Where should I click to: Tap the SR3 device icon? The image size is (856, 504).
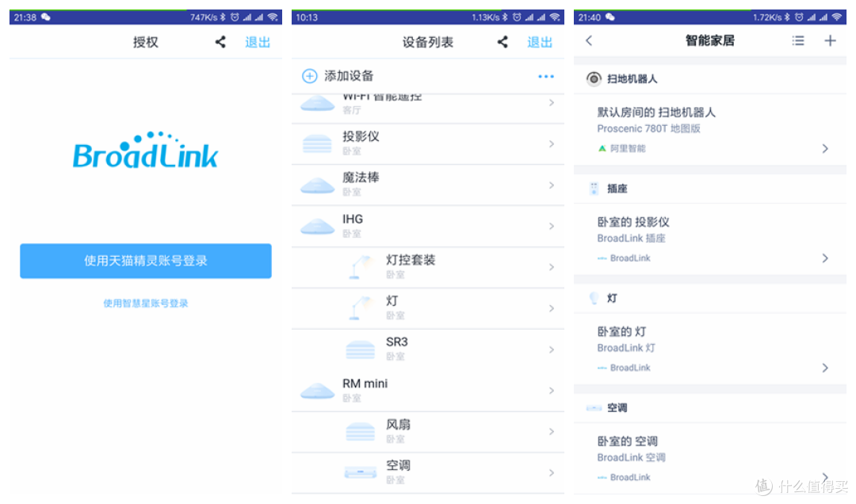coord(361,349)
